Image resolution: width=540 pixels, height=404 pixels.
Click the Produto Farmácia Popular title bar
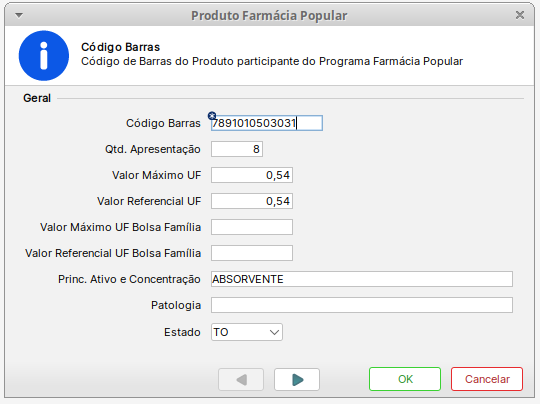(269, 15)
